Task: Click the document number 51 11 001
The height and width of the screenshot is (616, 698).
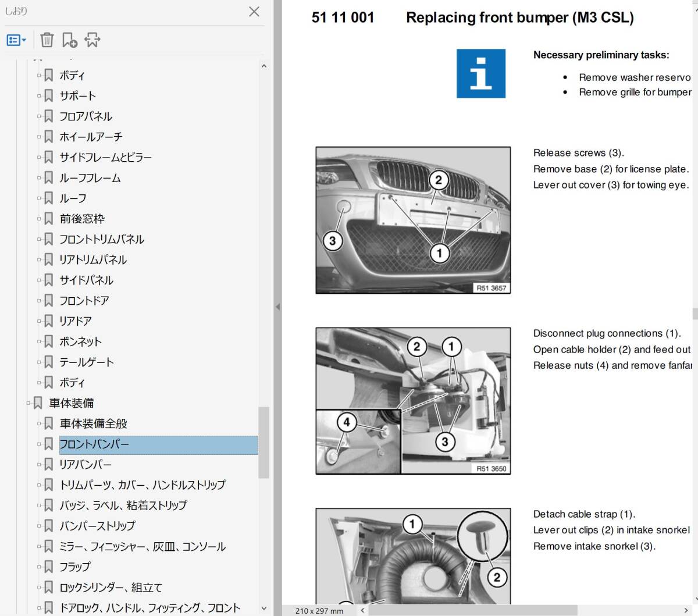Action: (343, 17)
